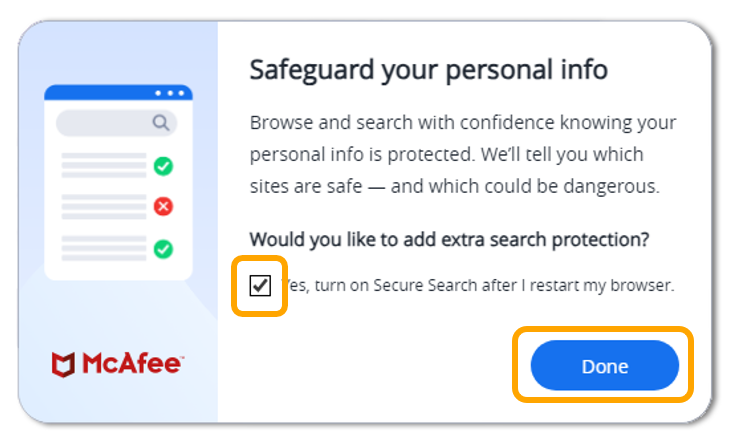Click the magnifying glass icon in illustration
733x440 pixels.
160,123
